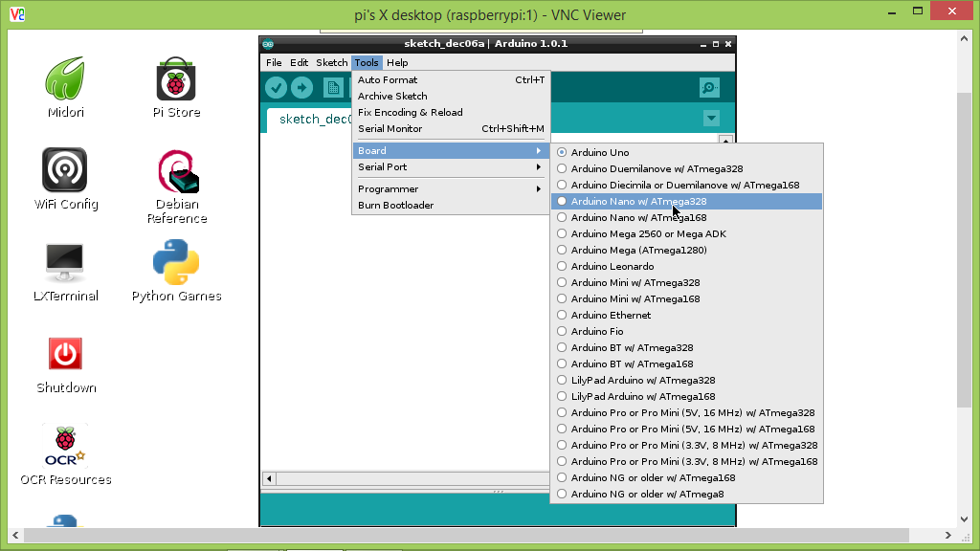This screenshot has width=980, height=551.
Task: Click the New sketch toolbar icon
Action: click(x=333, y=87)
